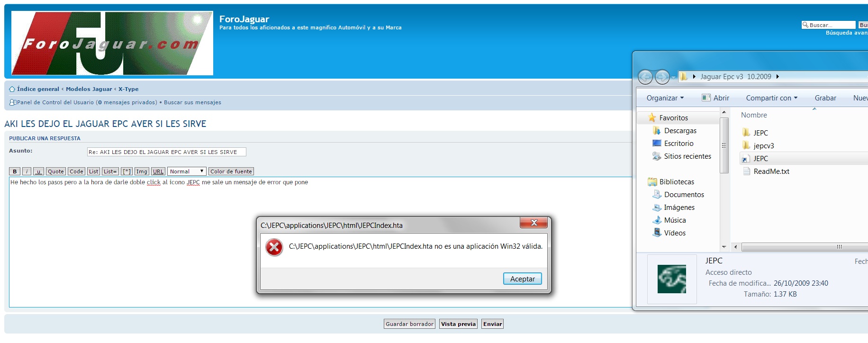Click the underline u formatting button
This screenshot has width=868, height=343.
point(39,171)
